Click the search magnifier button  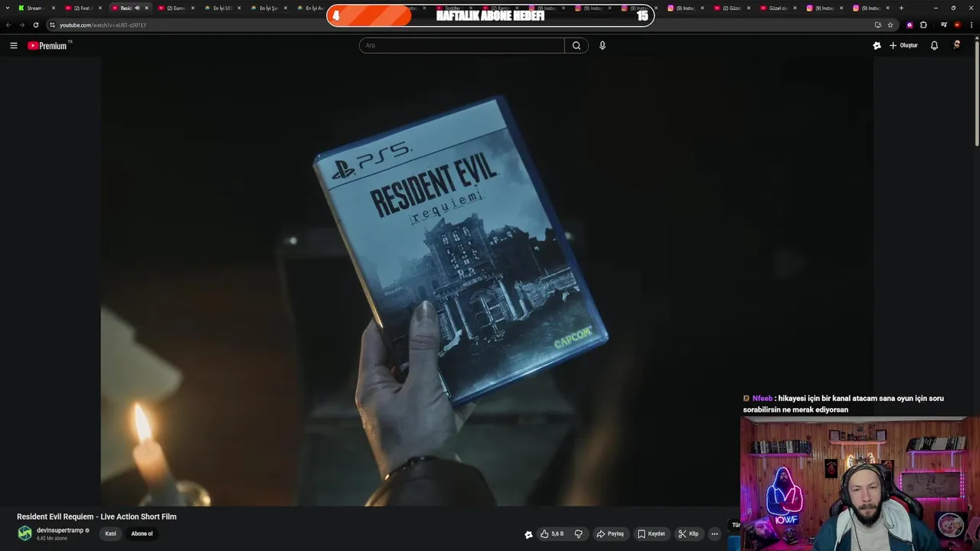coord(577,45)
